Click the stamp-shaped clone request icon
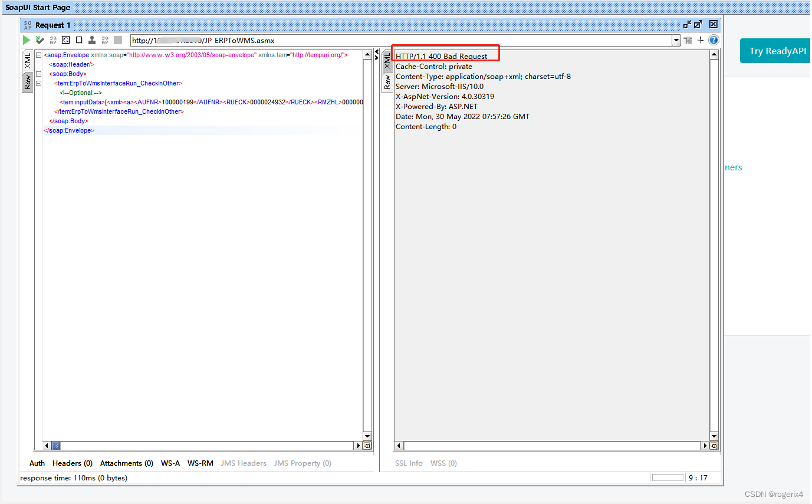Image resolution: width=812 pixels, height=504 pixels. [92, 40]
